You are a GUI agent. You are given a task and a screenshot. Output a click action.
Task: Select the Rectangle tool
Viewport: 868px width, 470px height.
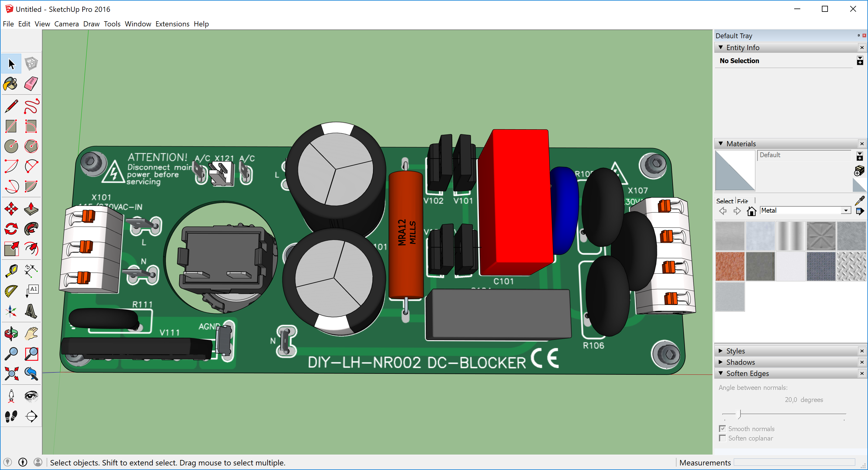point(11,126)
